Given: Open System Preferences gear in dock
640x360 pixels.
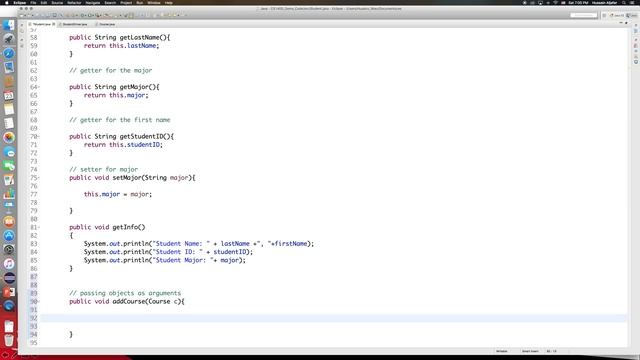Looking at the screenshot, I should coord(9,249).
